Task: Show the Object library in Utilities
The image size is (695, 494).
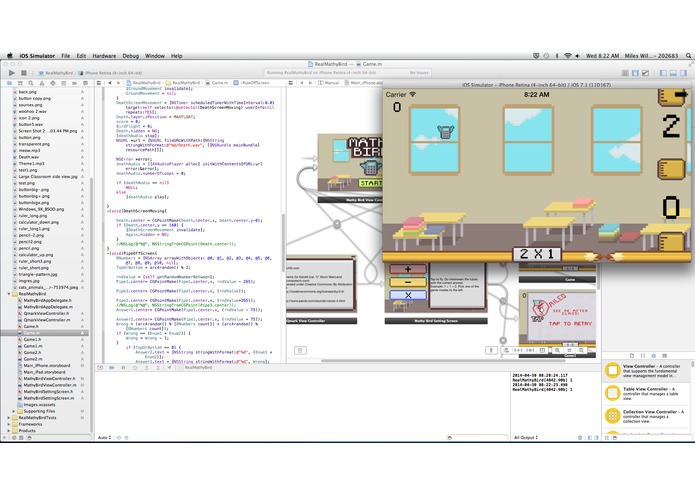Action: [x=653, y=355]
